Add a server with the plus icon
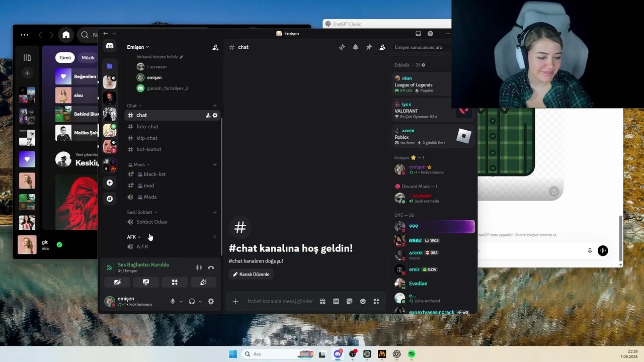644x362 pixels. (110, 183)
